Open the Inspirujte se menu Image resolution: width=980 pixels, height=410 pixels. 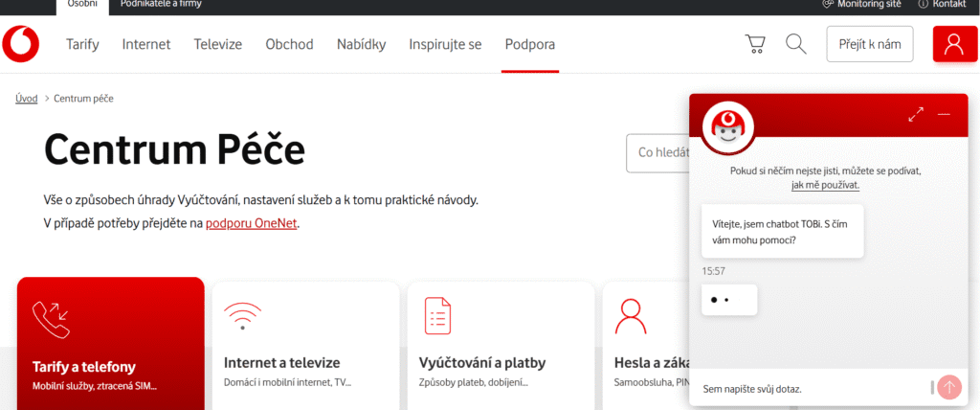point(446,44)
